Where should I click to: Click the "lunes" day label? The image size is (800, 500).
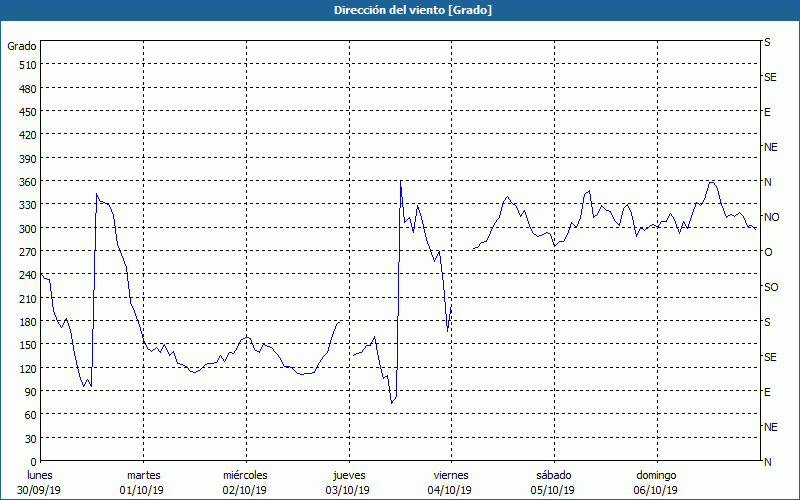click(39, 476)
